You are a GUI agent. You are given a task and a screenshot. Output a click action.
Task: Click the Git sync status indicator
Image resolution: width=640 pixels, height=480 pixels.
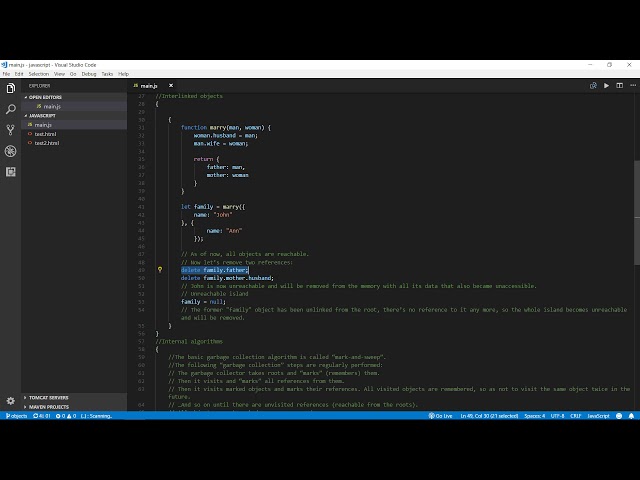tap(42, 416)
